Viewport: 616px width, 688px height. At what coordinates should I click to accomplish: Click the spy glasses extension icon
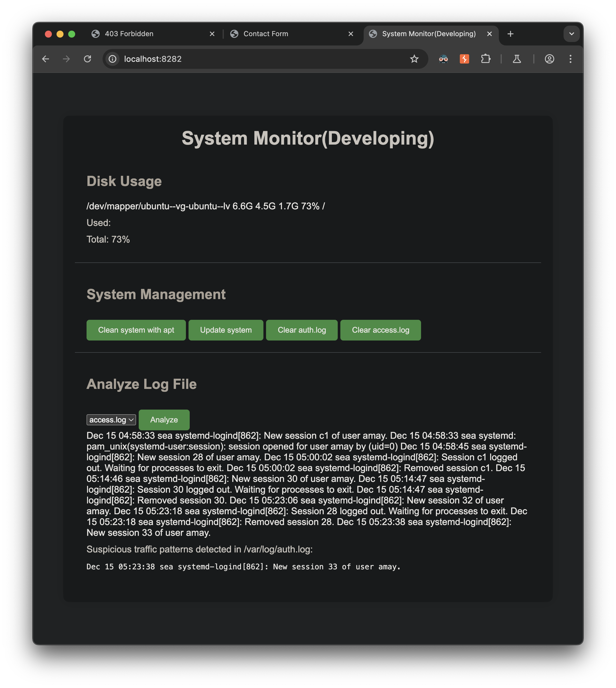443,59
